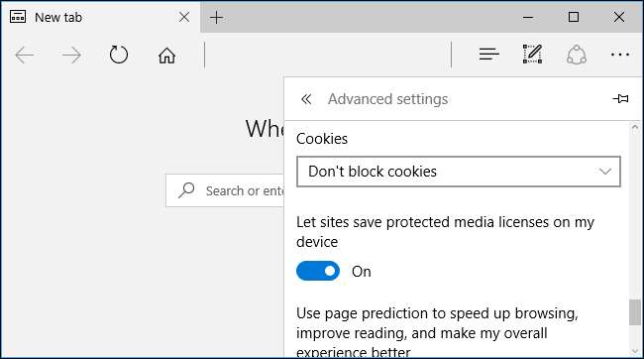Go back using double chevron
Screen dimensions: 644x359
click(x=306, y=99)
